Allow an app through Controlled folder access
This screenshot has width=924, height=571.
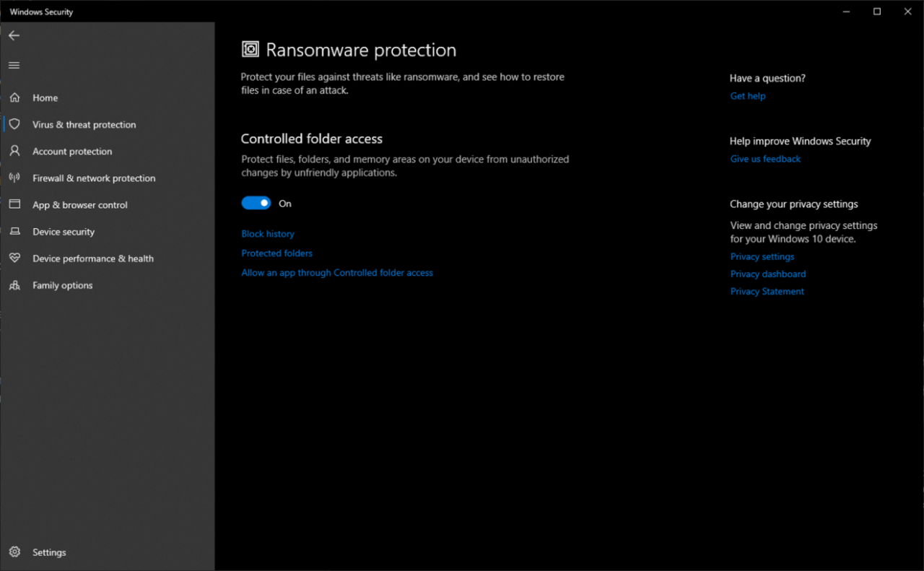(337, 272)
